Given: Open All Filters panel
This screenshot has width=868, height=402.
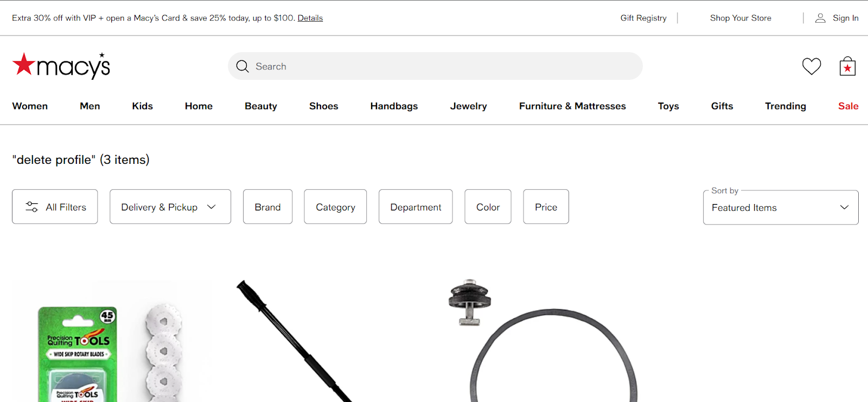Looking at the screenshot, I should [x=55, y=207].
